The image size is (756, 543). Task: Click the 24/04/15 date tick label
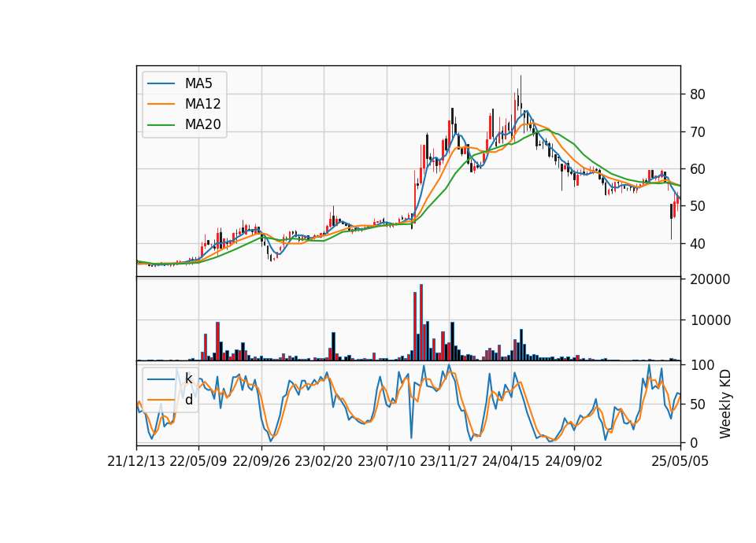click(511, 462)
